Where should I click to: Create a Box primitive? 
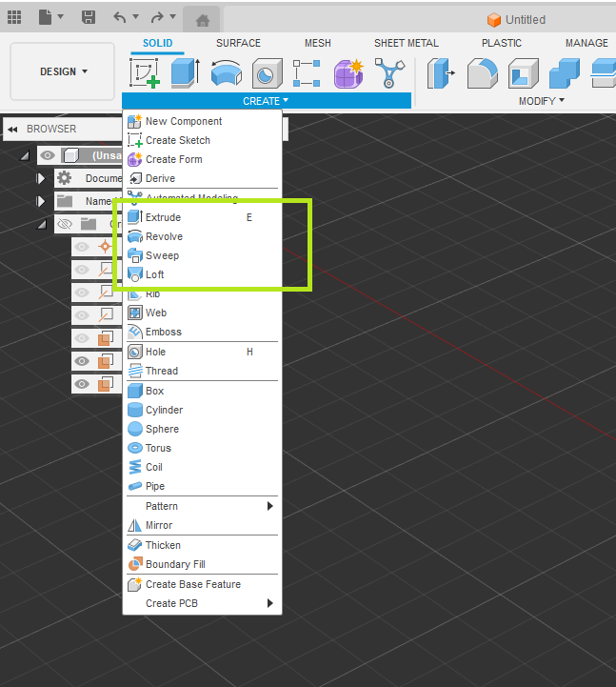click(x=202, y=391)
